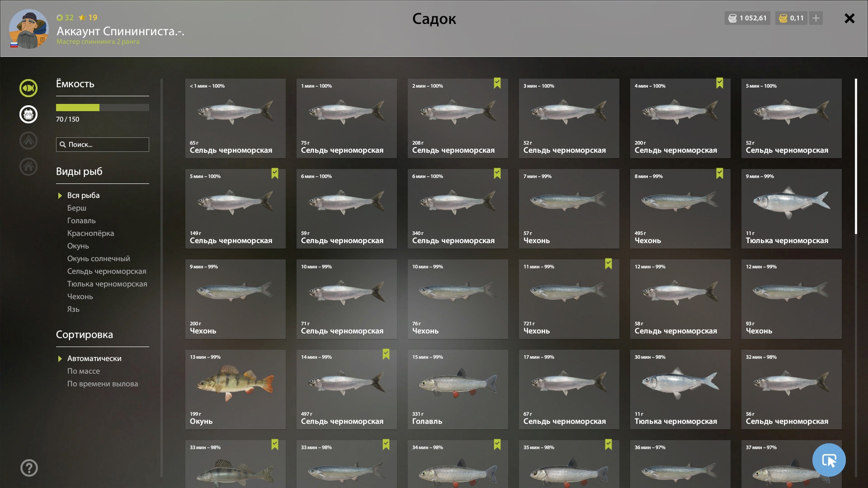Filter fish list by Голавль

click(x=81, y=221)
